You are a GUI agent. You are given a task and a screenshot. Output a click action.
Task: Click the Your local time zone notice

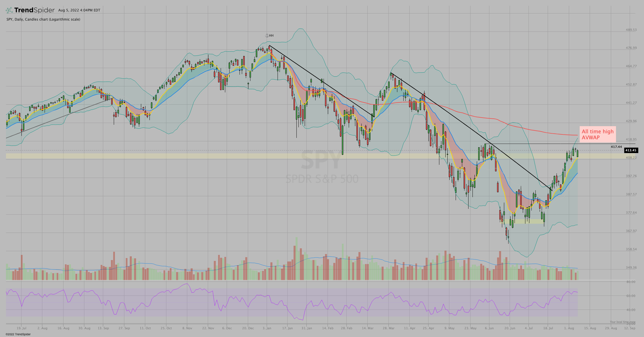click(622, 322)
